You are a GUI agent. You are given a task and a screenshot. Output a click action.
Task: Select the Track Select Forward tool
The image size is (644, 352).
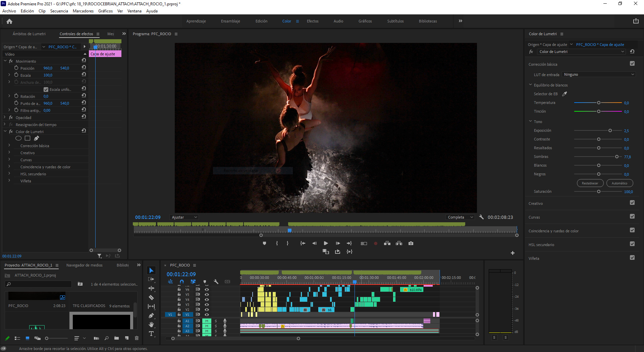151,279
